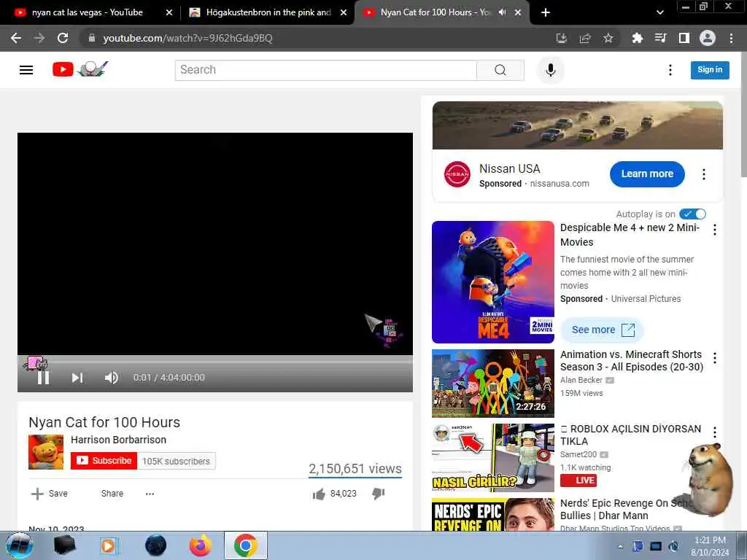Click the Nissan USA ad banner image
Image resolution: width=747 pixels, height=560 pixels.
click(x=578, y=125)
